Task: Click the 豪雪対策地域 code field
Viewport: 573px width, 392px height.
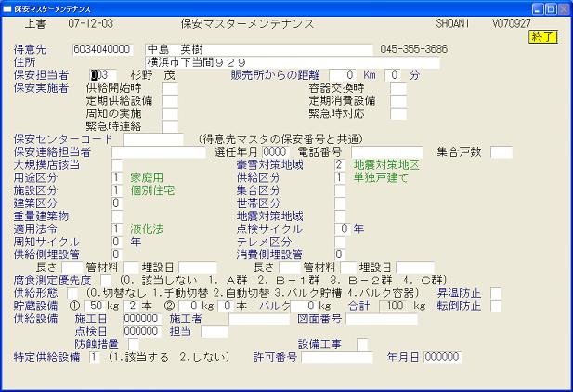Action: [340, 165]
